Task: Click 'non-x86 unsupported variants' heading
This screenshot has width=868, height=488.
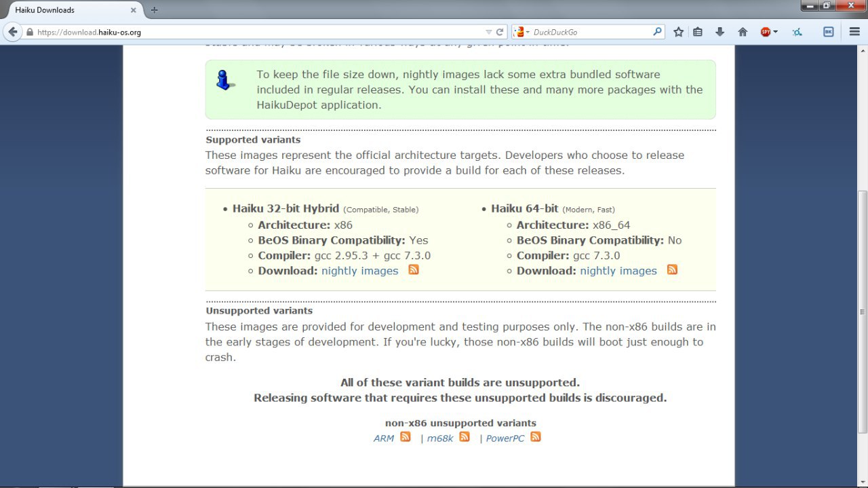Action: tap(460, 423)
